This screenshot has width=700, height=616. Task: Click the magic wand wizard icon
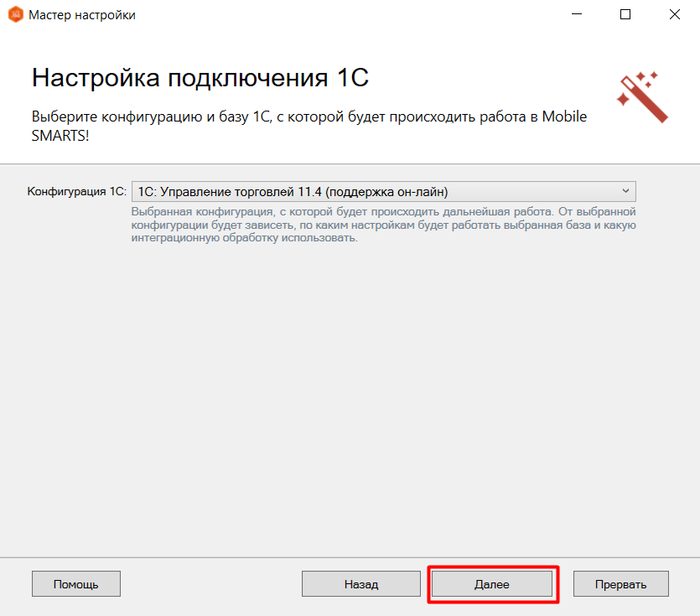[x=642, y=97]
